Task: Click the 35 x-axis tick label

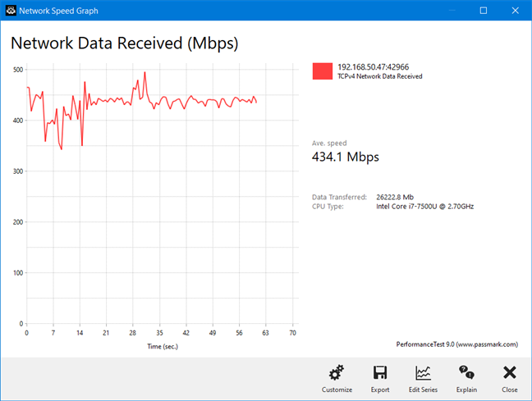Action: tap(159, 333)
